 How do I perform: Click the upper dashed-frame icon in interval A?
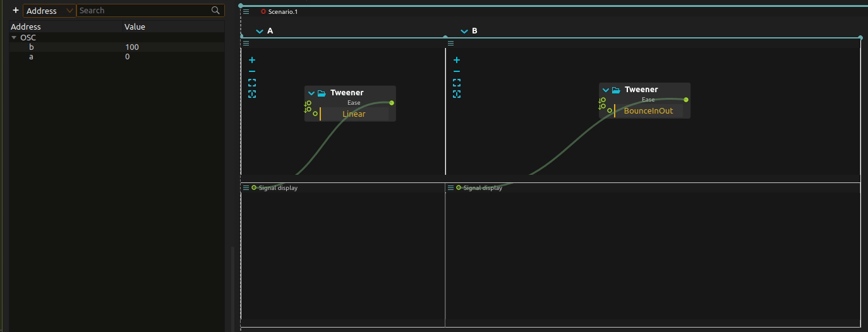[252, 83]
